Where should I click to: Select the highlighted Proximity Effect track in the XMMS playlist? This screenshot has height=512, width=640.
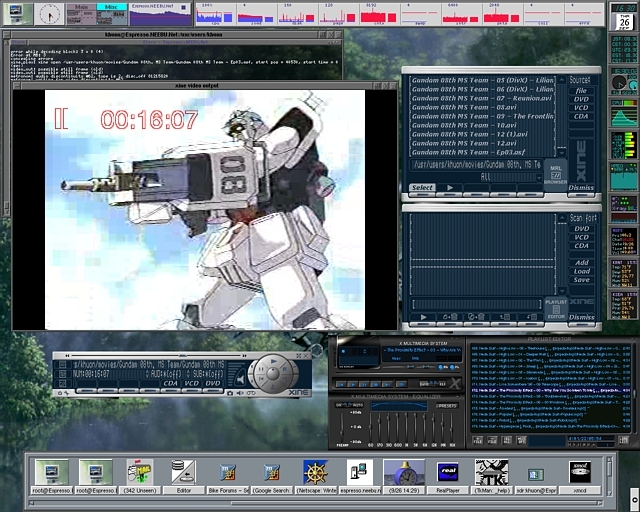tap(551, 390)
